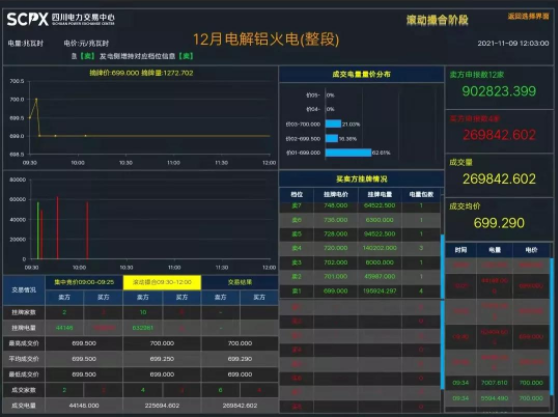This screenshot has width=558, height=417.
Task: Select the 价01-699.000 blue distribution bar
Action: tap(348, 153)
